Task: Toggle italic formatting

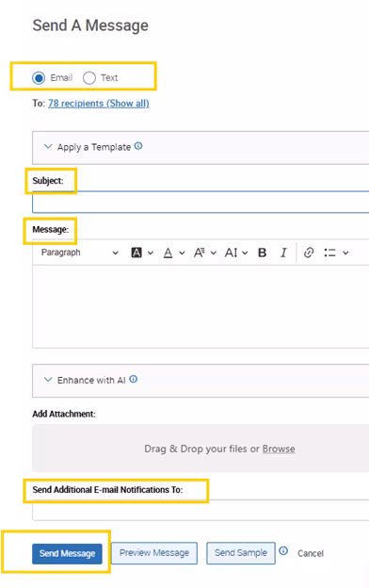Action: click(x=283, y=253)
